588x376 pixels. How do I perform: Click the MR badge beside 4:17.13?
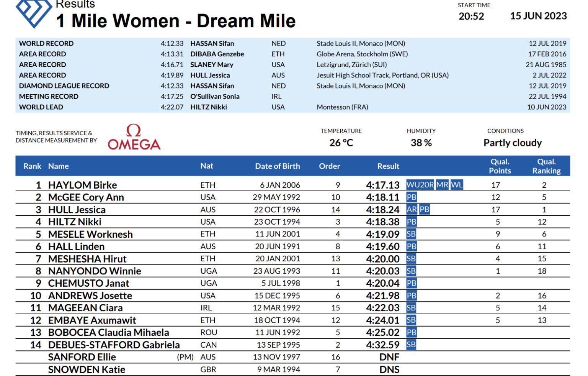click(442, 185)
